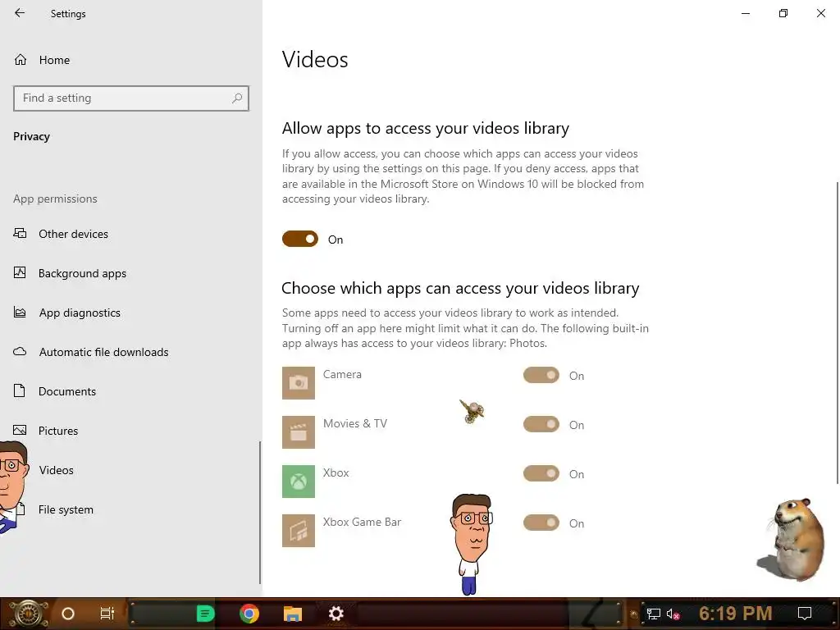
Task: Go back using the Settings back arrow
Action: coord(20,13)
